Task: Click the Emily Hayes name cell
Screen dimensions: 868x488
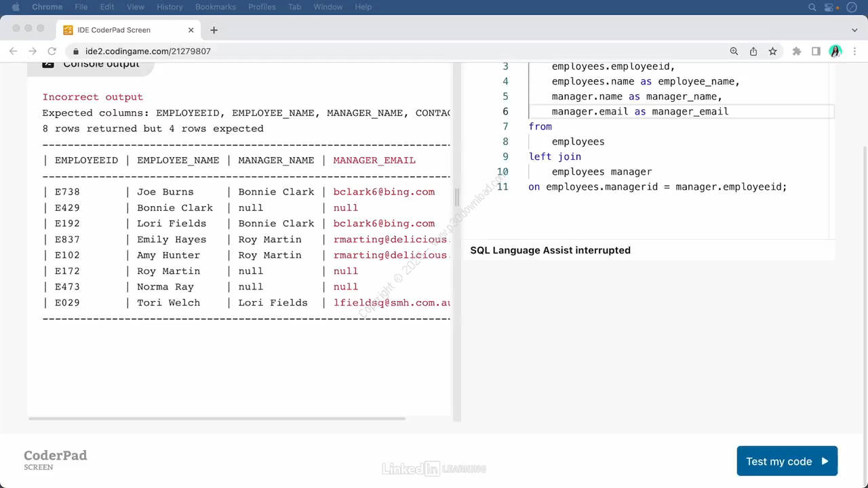Action: (172, 239)
